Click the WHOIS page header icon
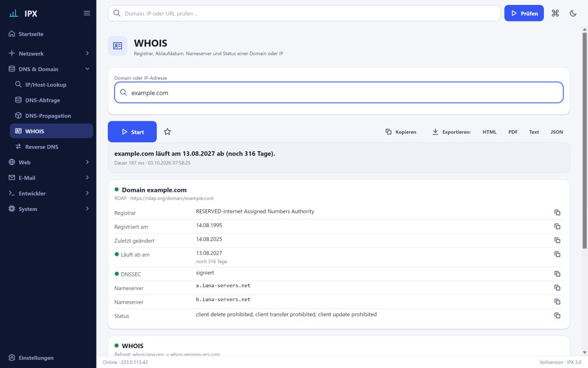Image resolution: width=588 pixels, height=368 pixels. [118, 46]
